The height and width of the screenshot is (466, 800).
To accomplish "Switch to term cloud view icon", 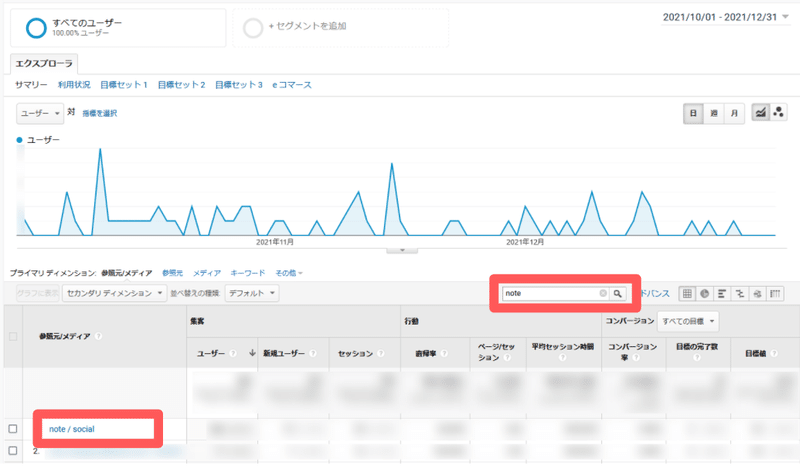I will pos(758,293).
